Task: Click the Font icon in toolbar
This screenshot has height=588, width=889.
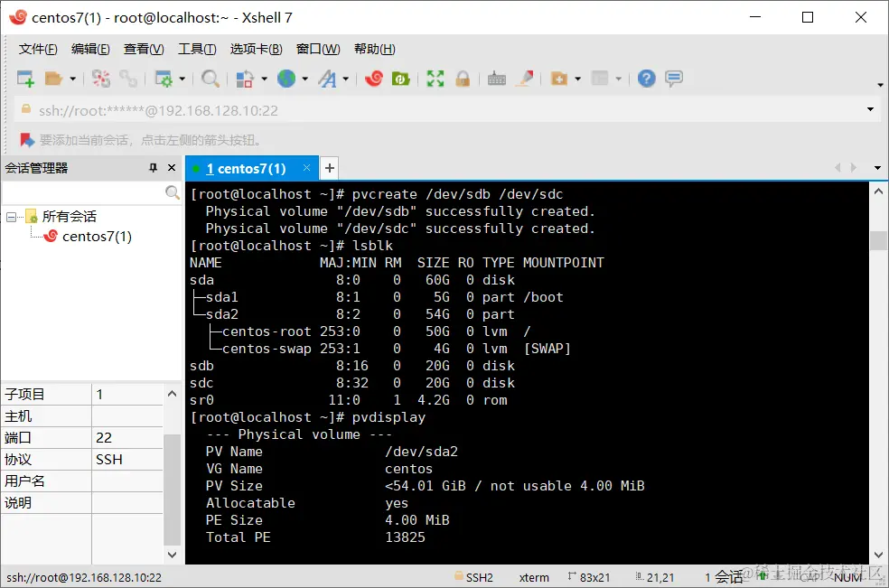Action: (327, 79)
